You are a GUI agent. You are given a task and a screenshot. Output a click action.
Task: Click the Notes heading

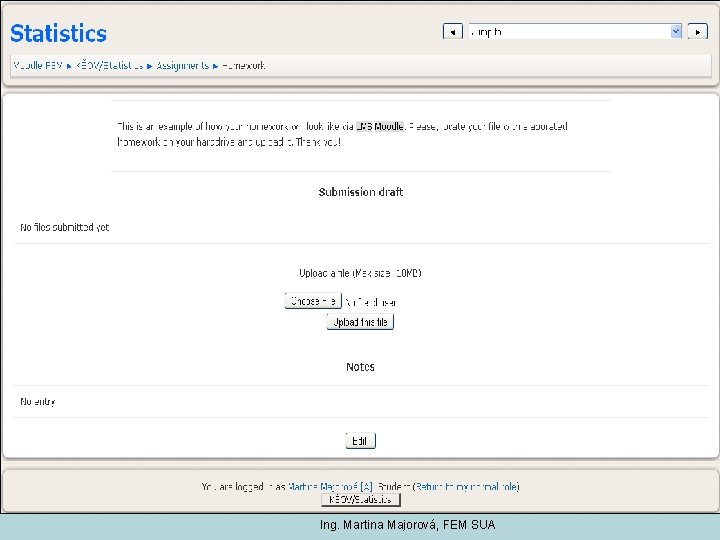360,367
